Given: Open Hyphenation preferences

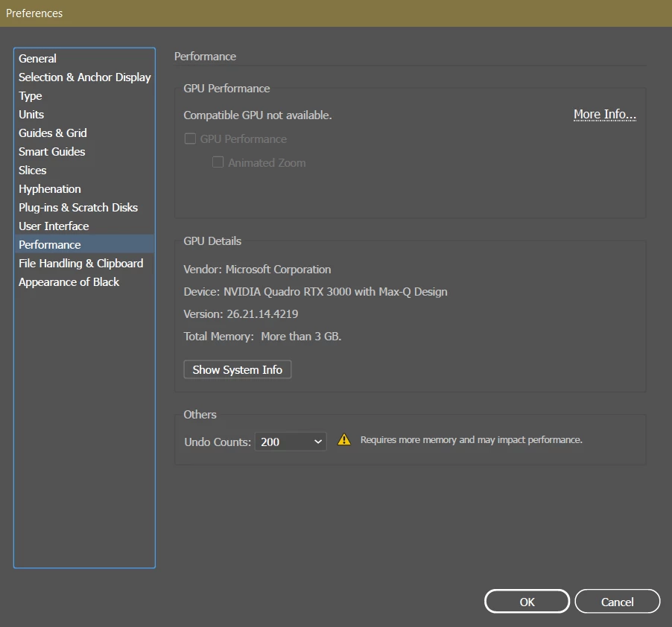Looking at the screenshot, I should pyautogui.click(x=84, y=189).
